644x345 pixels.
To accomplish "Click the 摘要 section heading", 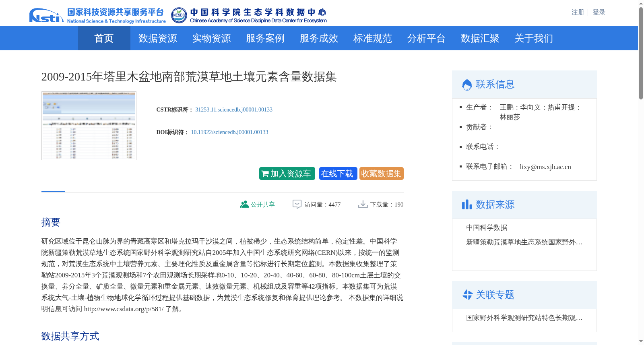I will point(51,222).
